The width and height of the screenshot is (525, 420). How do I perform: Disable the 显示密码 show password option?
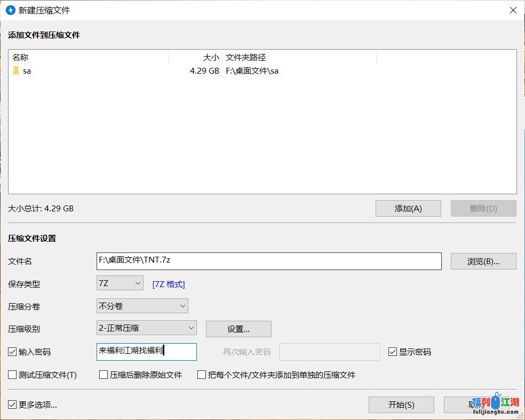392,351
